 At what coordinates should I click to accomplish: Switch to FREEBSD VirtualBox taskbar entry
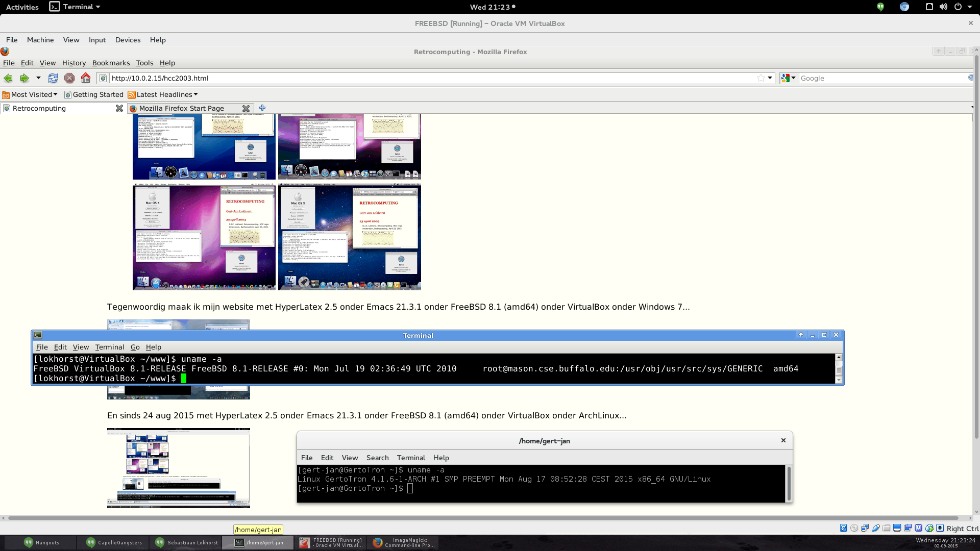click(331, 542)
